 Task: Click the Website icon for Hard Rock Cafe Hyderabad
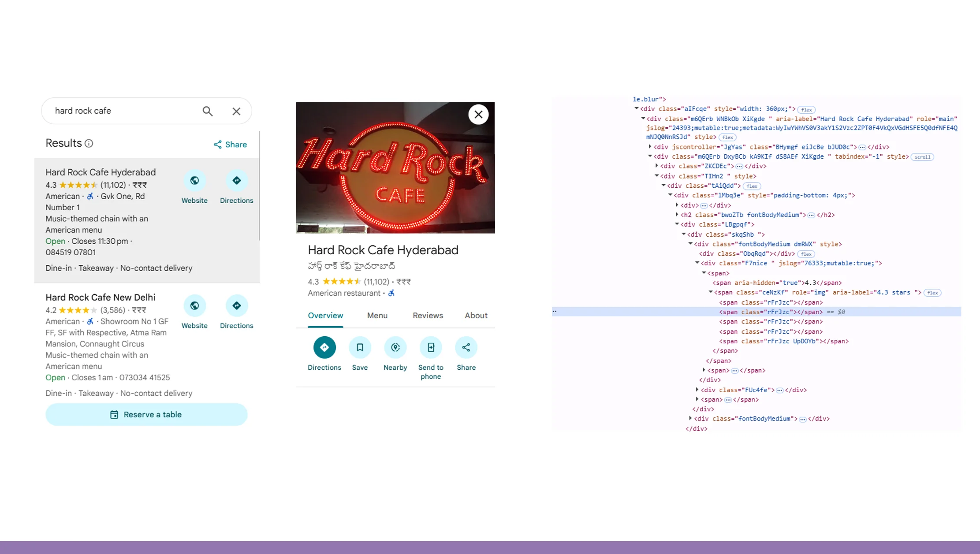pos(194,180)
